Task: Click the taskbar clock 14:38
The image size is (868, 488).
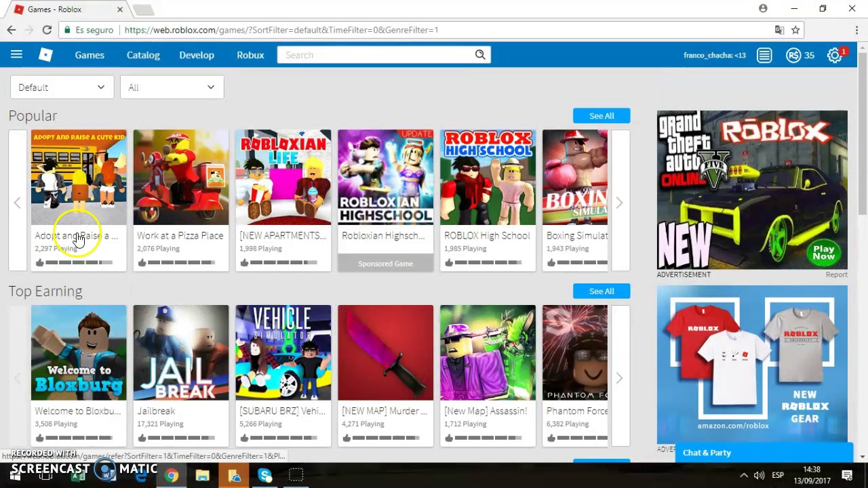Action: pos(812,470)
